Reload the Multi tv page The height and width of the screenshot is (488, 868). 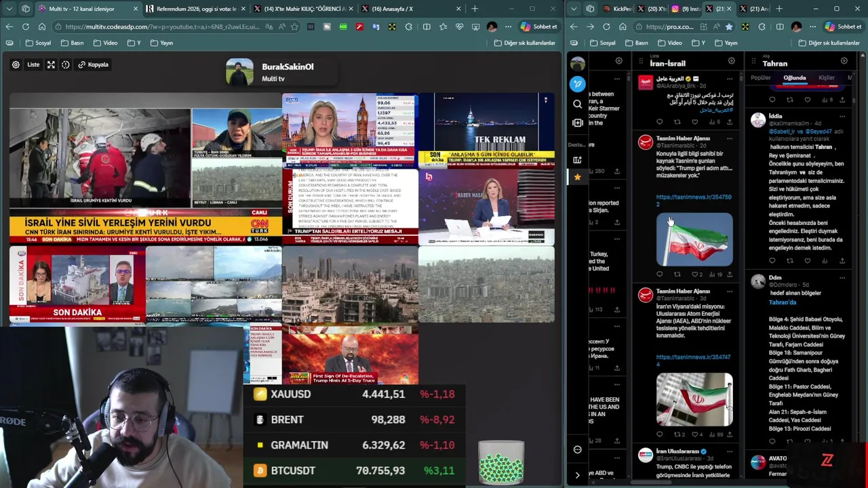pos(26,26)
